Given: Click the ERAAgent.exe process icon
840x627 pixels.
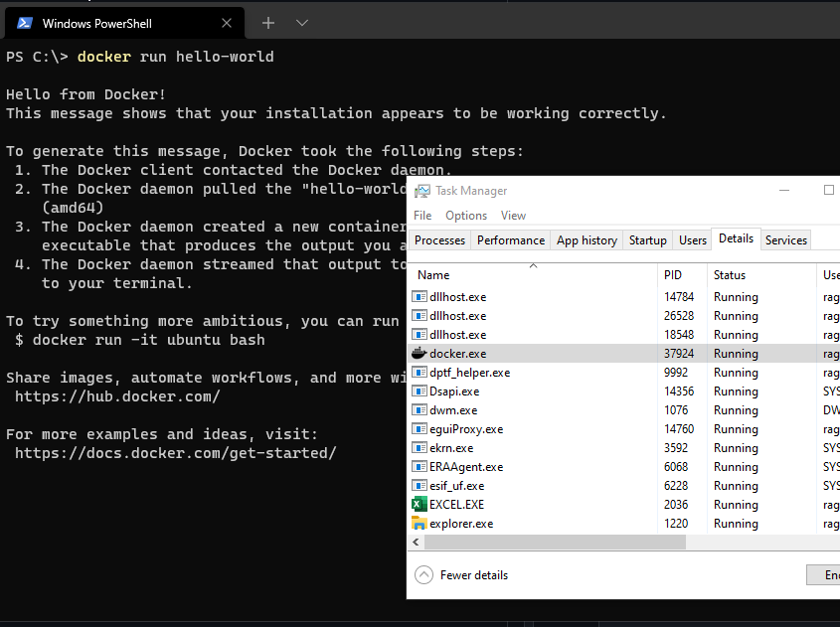Looking at the screenshot, I should (x=419, y=467).
